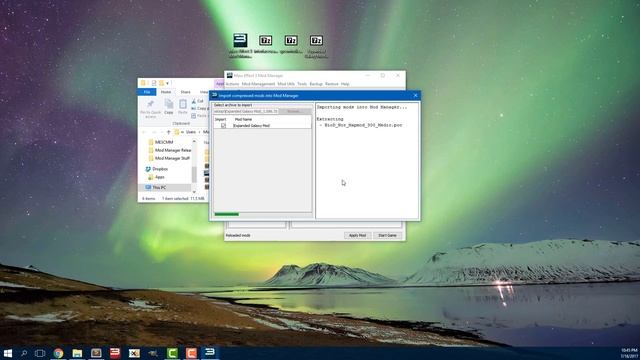Image resolution: width=640 pixels, height=360 pixels.
Task: Open Help menu in Mod Manager
Action: click(345, 84)
